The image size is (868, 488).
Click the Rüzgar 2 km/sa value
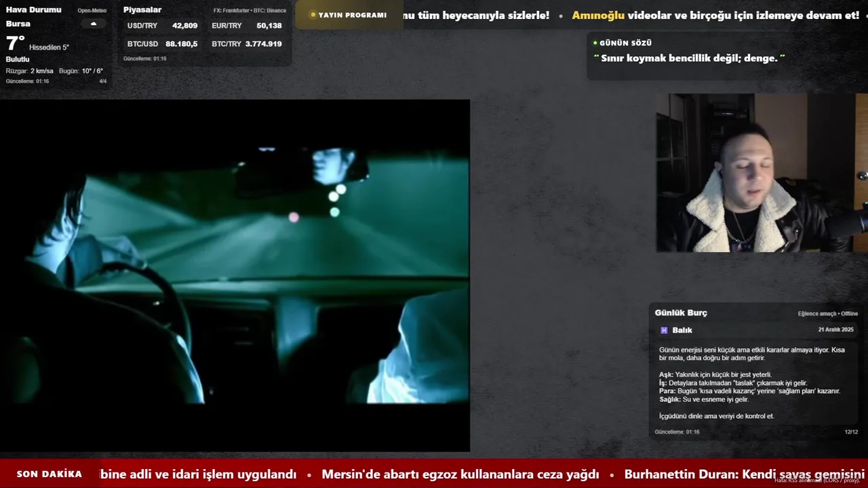[30, 71]
